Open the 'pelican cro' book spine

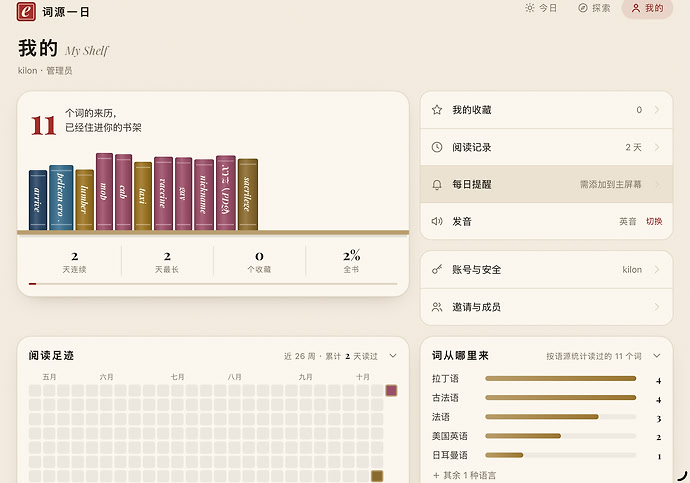click(x=61, y=198)
